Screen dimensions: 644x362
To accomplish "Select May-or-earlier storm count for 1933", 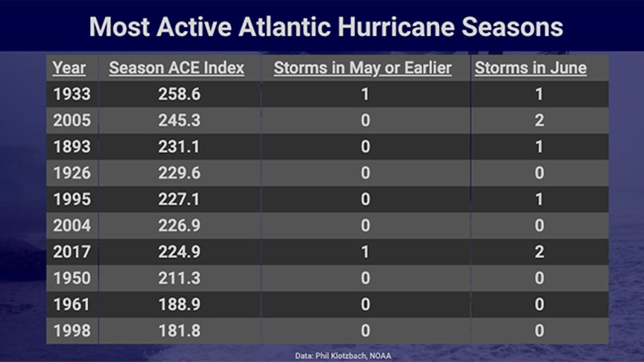I will [365, 94].
